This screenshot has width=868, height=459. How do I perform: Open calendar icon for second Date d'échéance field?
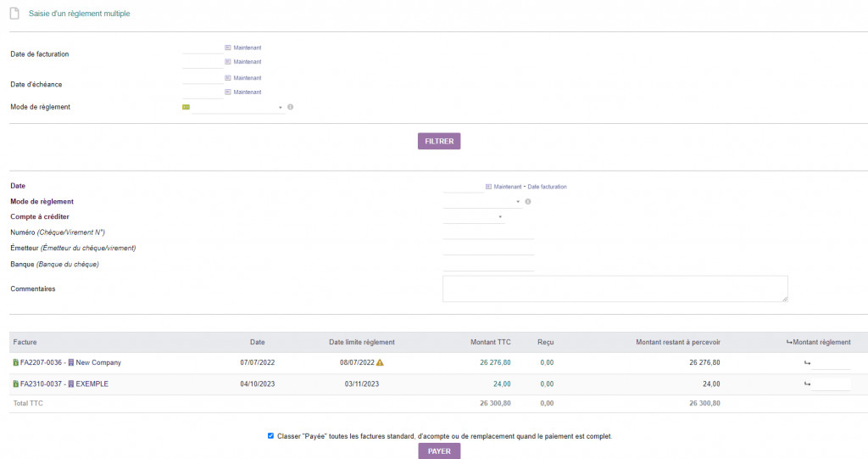pos(227,92)
